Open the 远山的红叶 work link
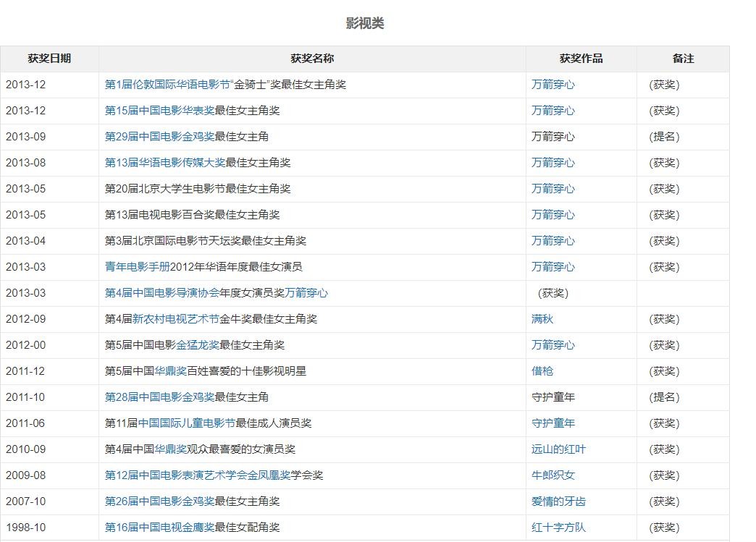Viewport: 756px width, 542px height. 558,449
